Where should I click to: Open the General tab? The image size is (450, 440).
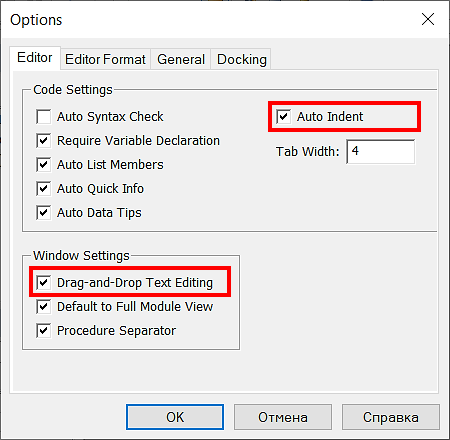pyautogui.click(x=181, y=59)
